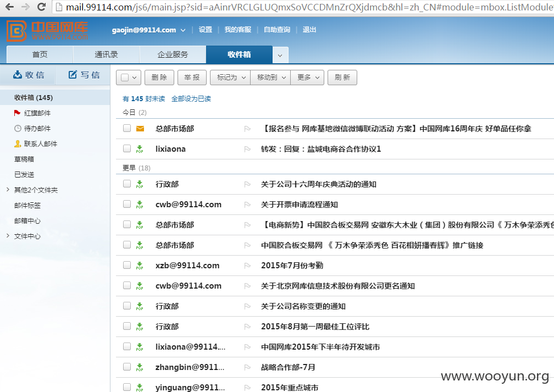
Task: Switch to the 首页 tab
Action: (40, 54)
